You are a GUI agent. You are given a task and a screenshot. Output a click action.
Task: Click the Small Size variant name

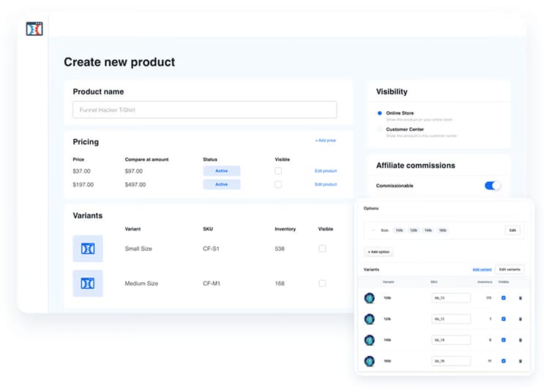138,249
